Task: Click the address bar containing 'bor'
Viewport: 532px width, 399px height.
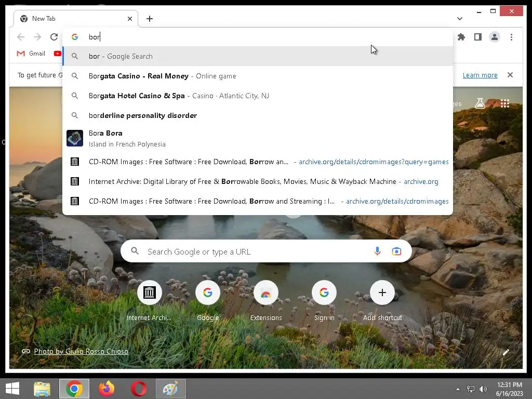Action: tap(258, 37)
